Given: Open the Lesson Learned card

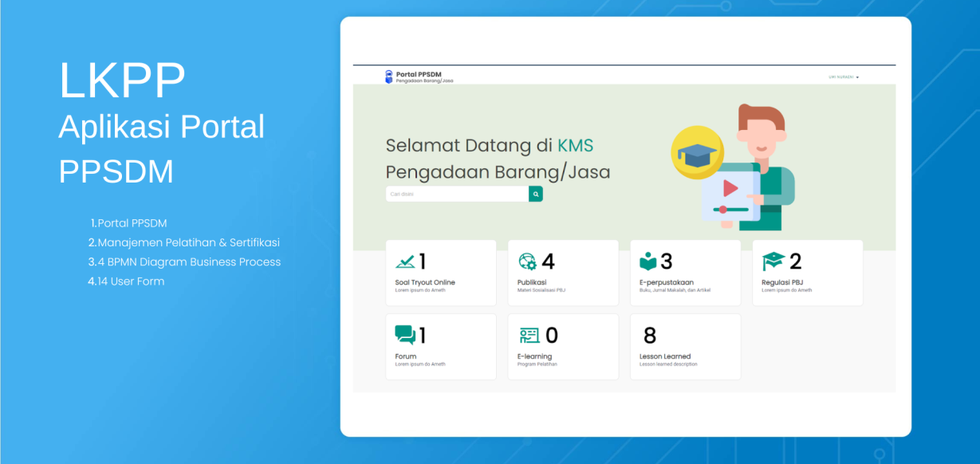Looking at the screenshot, I should 685,347.
